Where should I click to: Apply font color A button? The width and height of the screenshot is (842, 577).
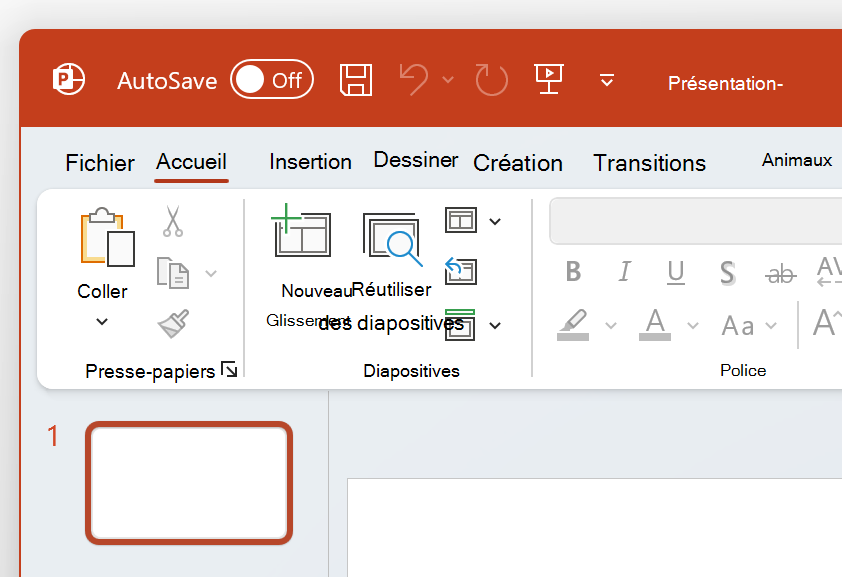(x=655, y=325)
